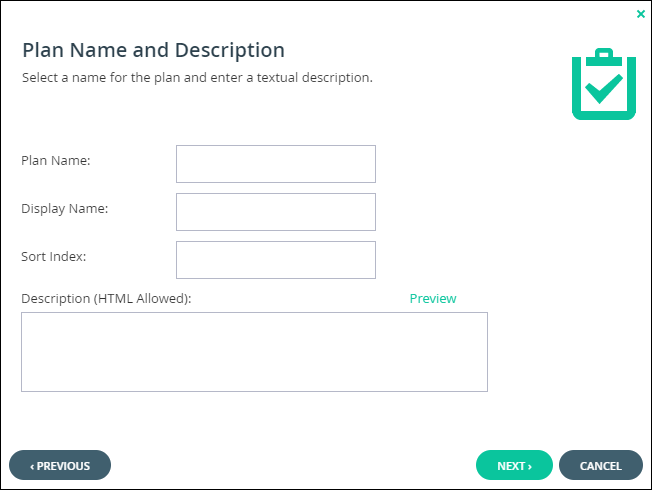Open the Preview link for the description
This screenshot has height=490, width=652.
click(433, 299)
